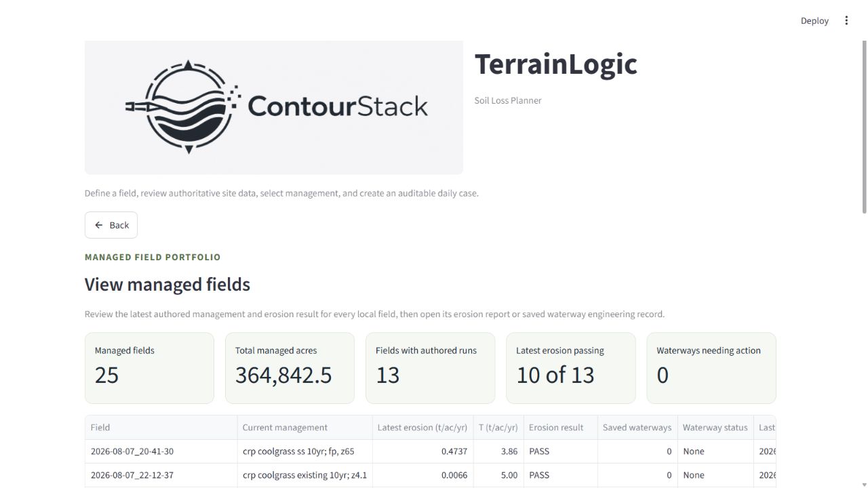Click the Waterways needing action metric
The width and height of the screenshot is (868, 488).
(711, 368)
